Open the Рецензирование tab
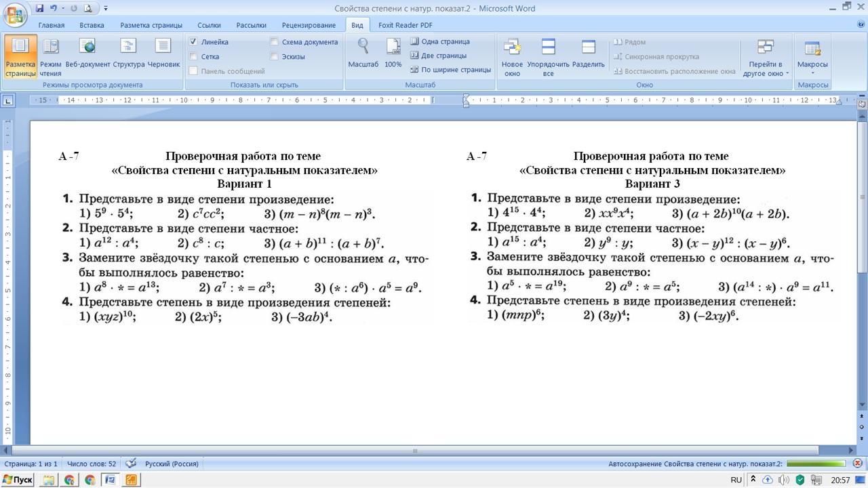The height and width of the screenshot is (488, 868). click(309, 25)
